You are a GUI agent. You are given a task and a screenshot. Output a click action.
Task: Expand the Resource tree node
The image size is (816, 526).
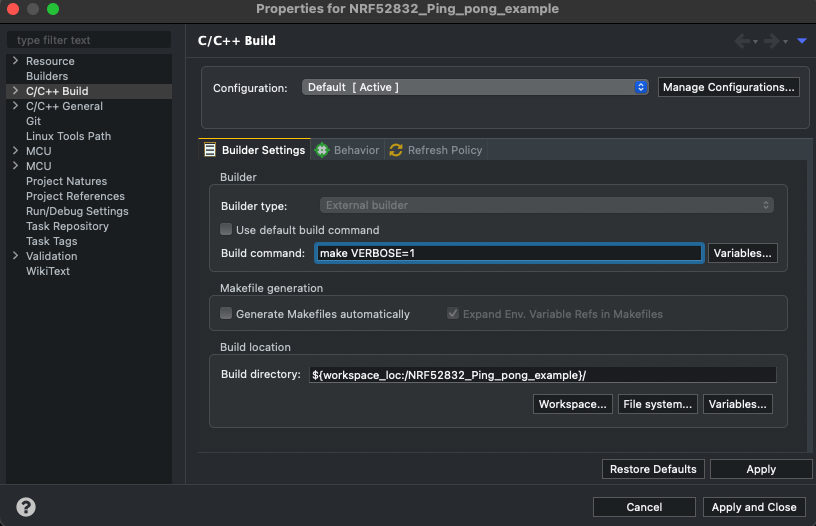16,61
